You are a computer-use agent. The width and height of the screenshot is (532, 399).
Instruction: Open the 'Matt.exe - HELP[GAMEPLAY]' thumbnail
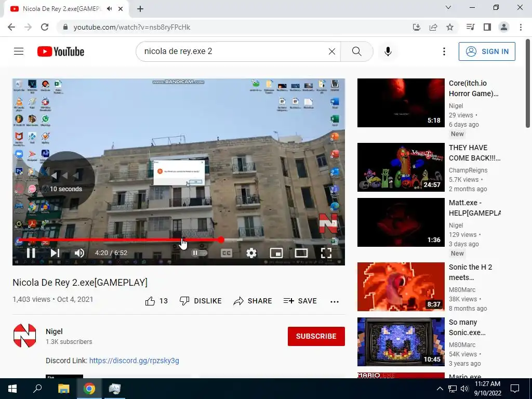click(401, 222)
